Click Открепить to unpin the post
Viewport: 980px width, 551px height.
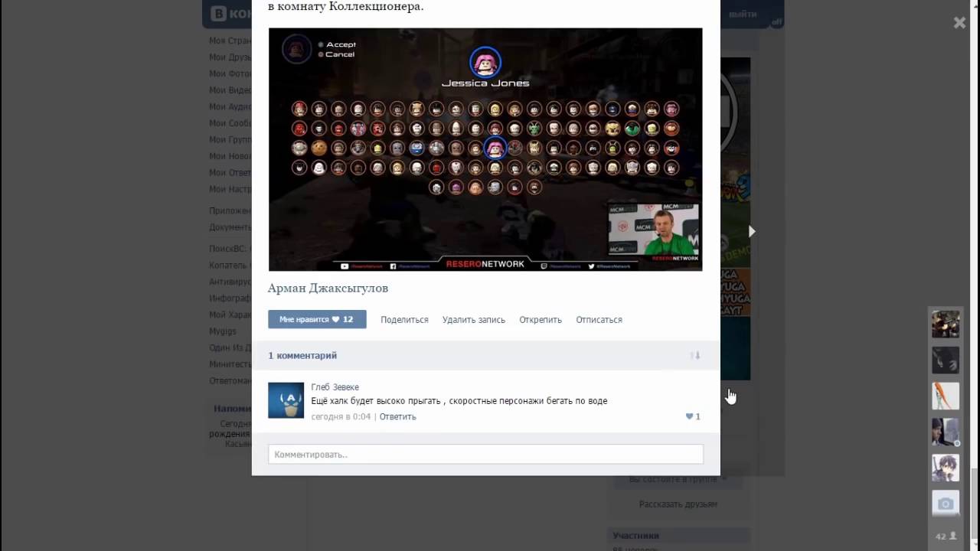tap(541, 320)
